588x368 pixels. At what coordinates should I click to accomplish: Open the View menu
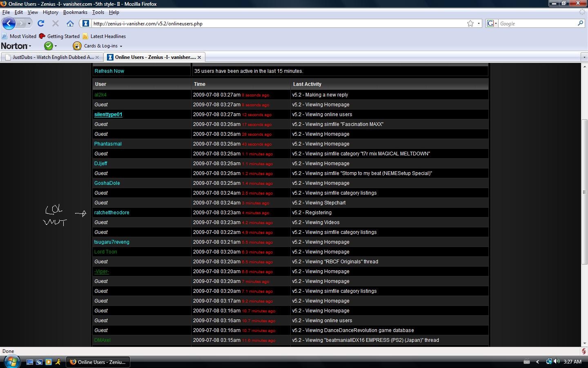[33, 12]
